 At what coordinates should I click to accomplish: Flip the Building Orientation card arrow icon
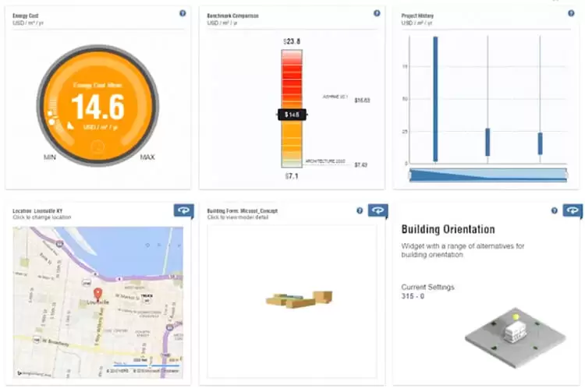pyautogui.click(x=572, y=210)
